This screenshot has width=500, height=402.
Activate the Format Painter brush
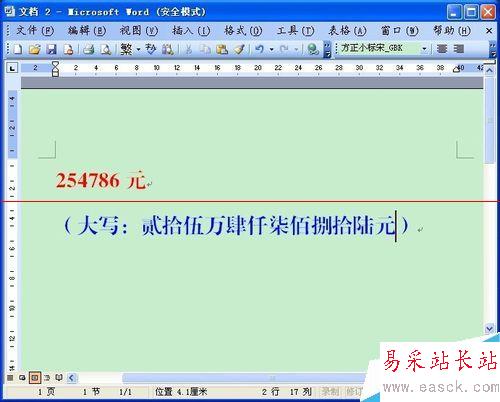[x=239, y=49]
